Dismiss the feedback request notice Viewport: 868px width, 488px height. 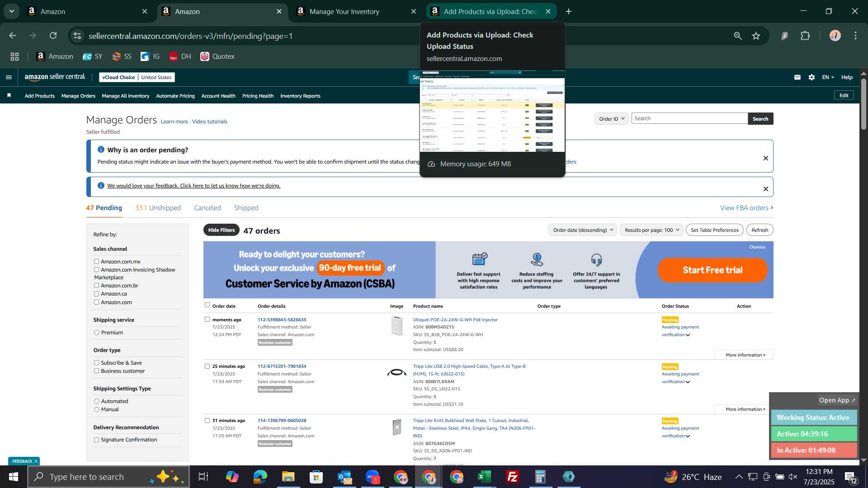766,189
